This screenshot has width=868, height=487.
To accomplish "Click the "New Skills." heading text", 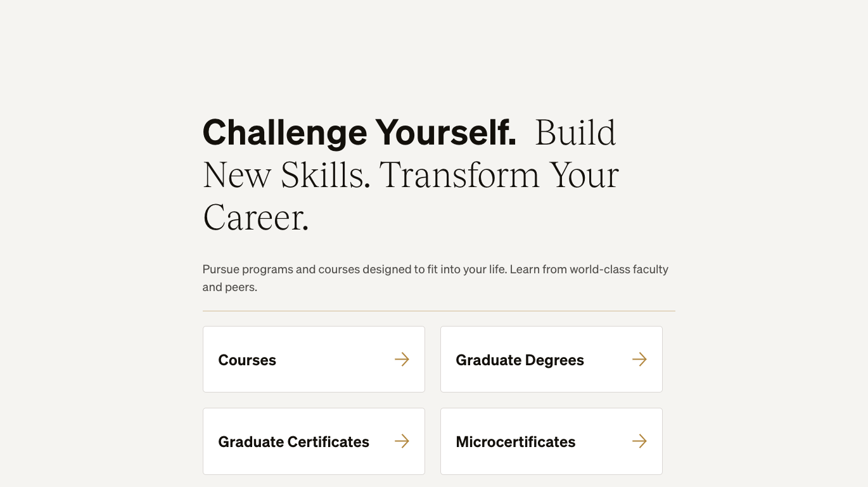I will (x=286, y=175).
